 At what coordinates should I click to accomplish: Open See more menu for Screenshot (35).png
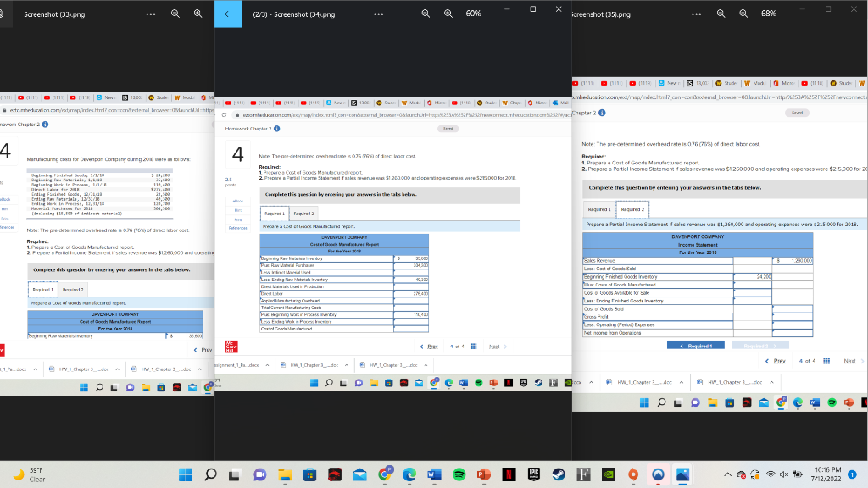coord(697,14)
